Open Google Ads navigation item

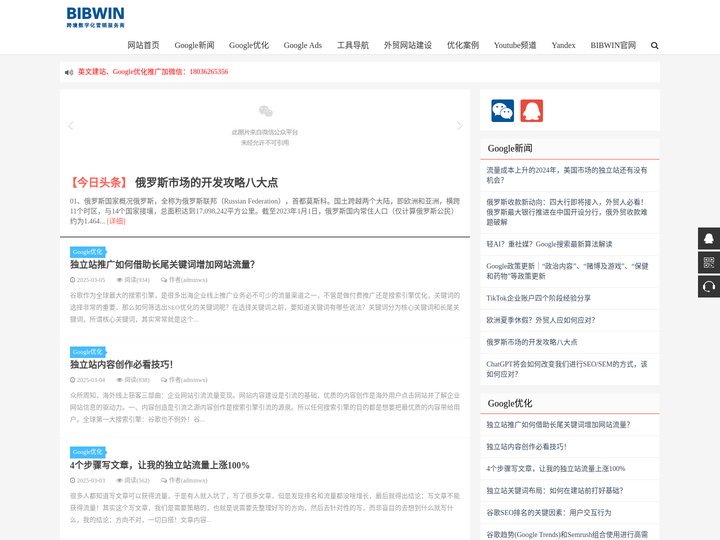tap(303, 45)
